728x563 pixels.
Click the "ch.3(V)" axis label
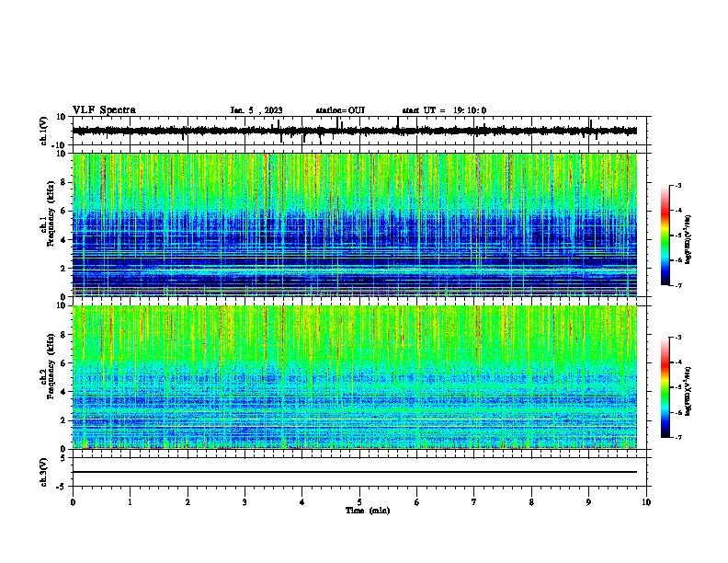(x=44, y=472)
